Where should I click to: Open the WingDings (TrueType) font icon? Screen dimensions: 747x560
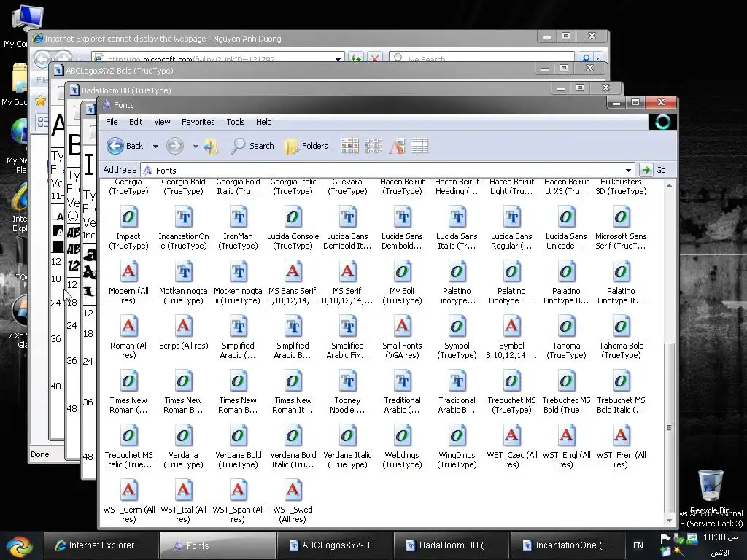[457, 437]
